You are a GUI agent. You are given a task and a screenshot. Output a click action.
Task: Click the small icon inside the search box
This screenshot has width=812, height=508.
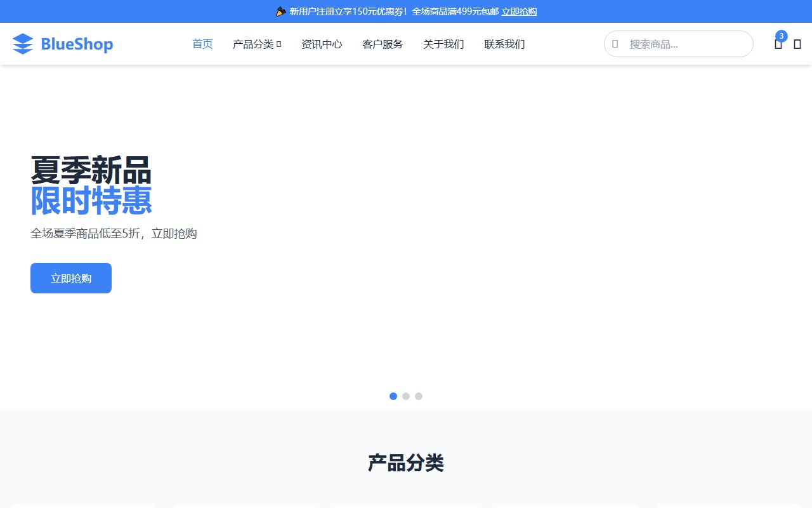[615, 44]
